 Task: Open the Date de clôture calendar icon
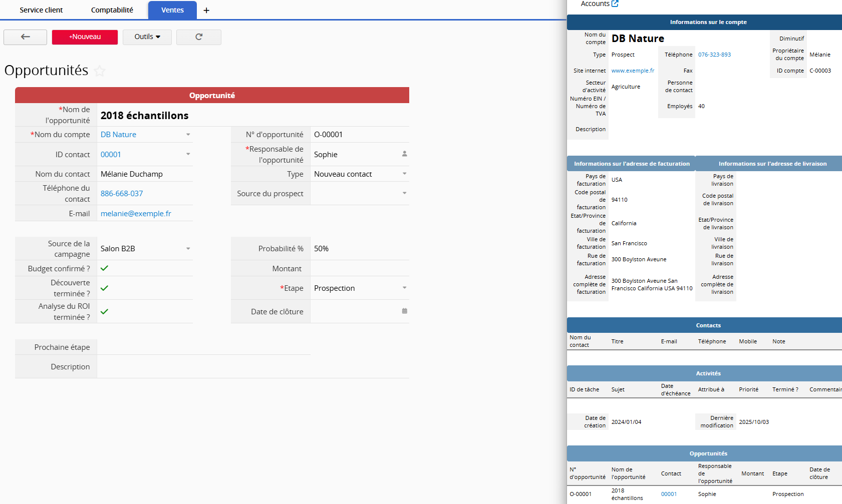404,311
